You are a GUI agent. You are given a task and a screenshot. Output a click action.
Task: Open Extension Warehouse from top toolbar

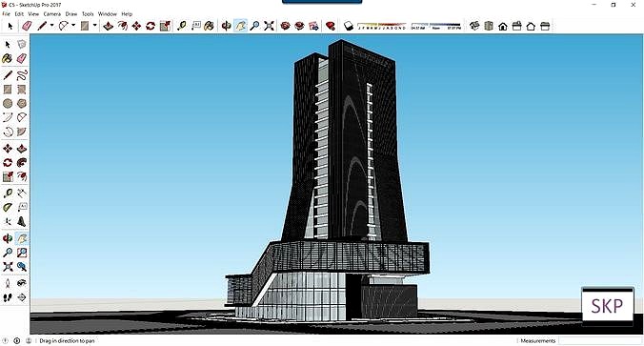tap(299, 26)
